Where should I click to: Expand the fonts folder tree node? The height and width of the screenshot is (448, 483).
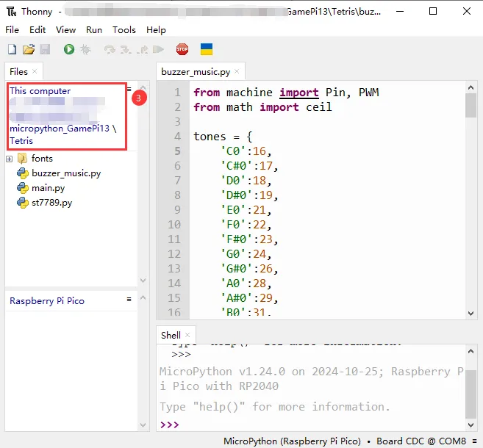click(x=10, y=159)
